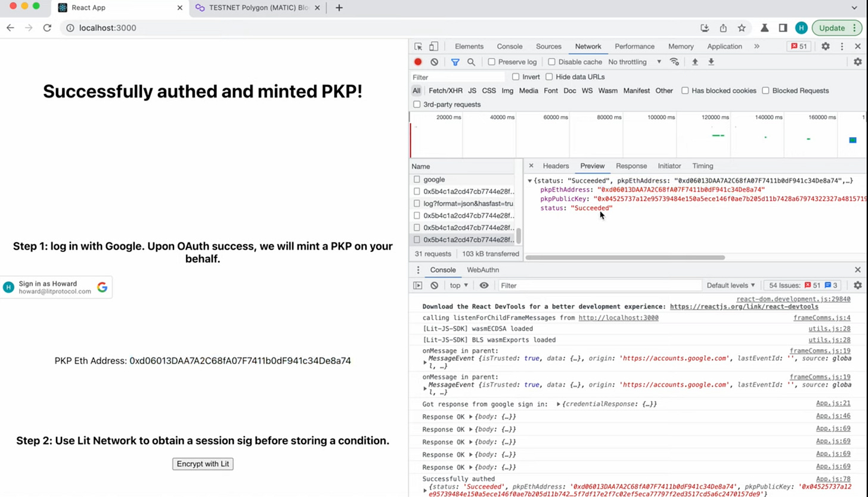The height and width of the screenshot is (497, 868).
Task: Tick checkbox beside log?format=json request
Action: click(x=417, y=204)
